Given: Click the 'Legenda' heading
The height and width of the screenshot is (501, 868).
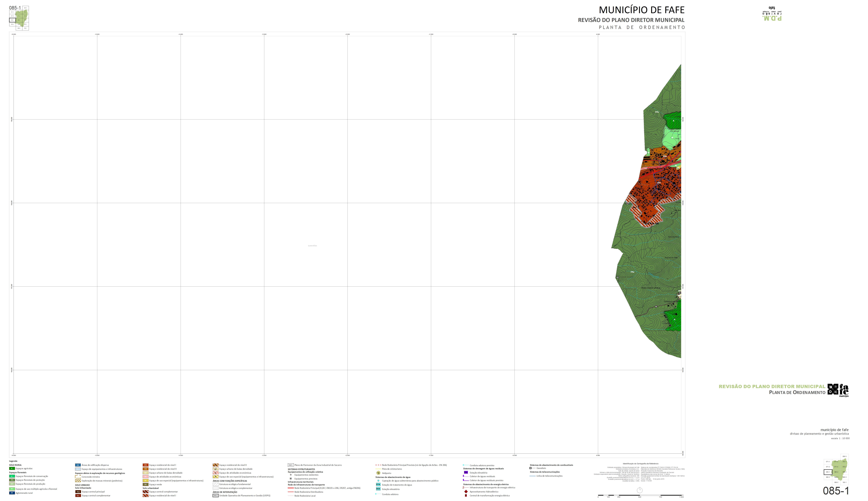Looking at the screenshot, I should (13, 461).
